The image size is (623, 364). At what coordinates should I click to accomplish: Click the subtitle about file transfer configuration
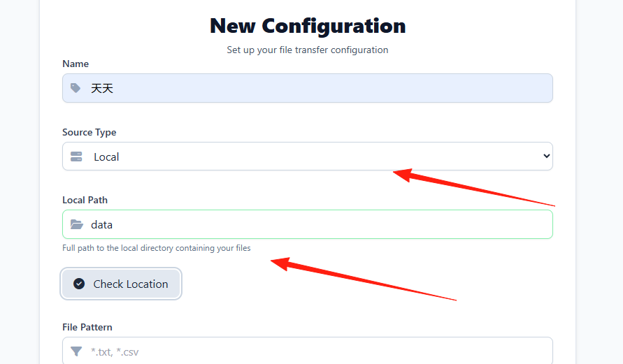[x=308, y=50]
